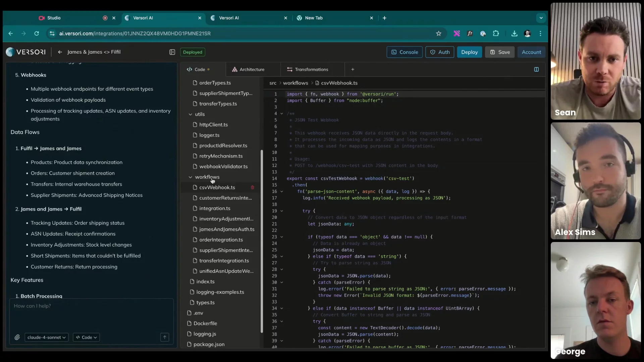Add a new panel tab with plus

pos(353,69)
